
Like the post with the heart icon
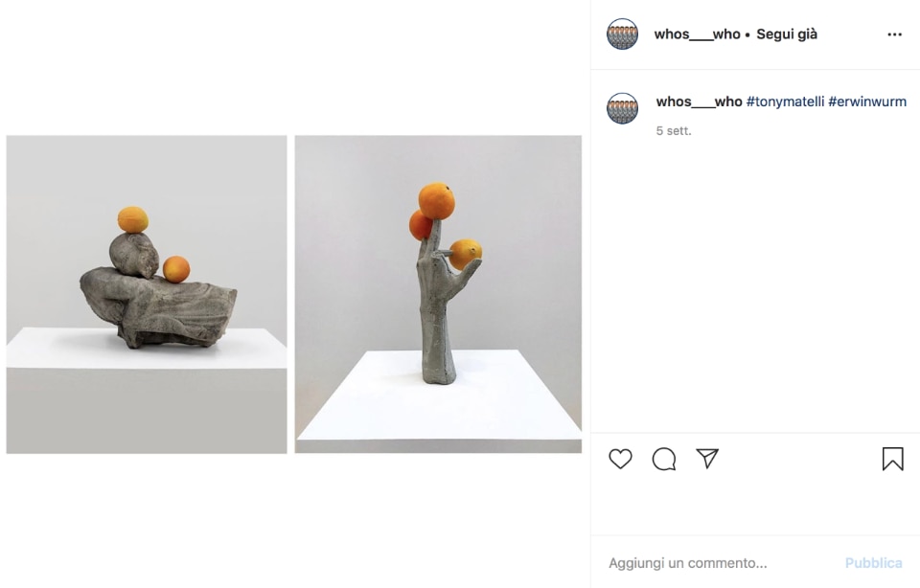tap(620, 459)
